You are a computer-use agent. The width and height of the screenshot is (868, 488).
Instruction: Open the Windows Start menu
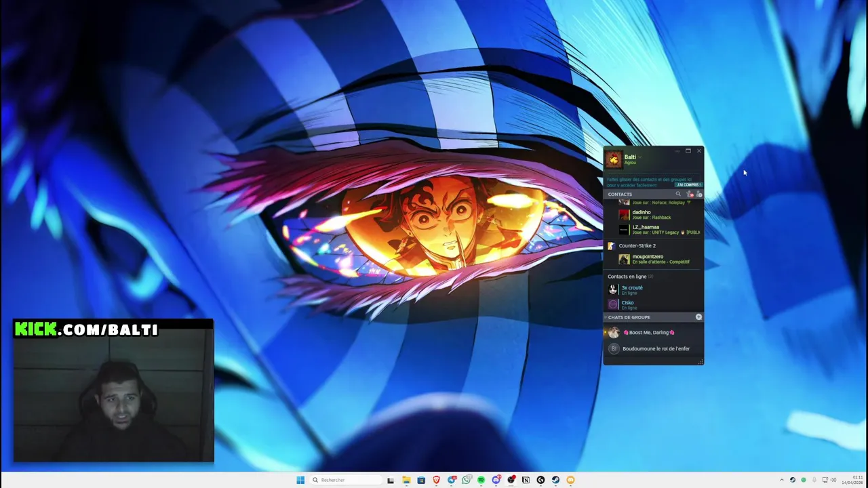(x=300, y=480)
